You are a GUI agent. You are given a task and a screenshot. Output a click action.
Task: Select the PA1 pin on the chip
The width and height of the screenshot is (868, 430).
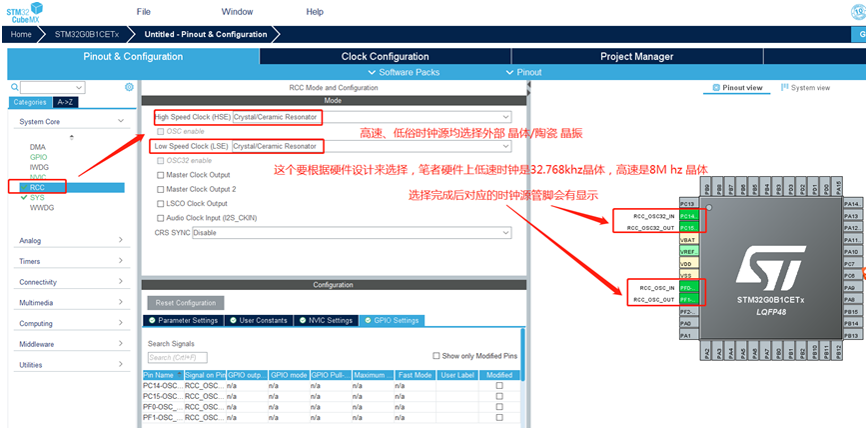pyautogui.click(x=688, y=336)
